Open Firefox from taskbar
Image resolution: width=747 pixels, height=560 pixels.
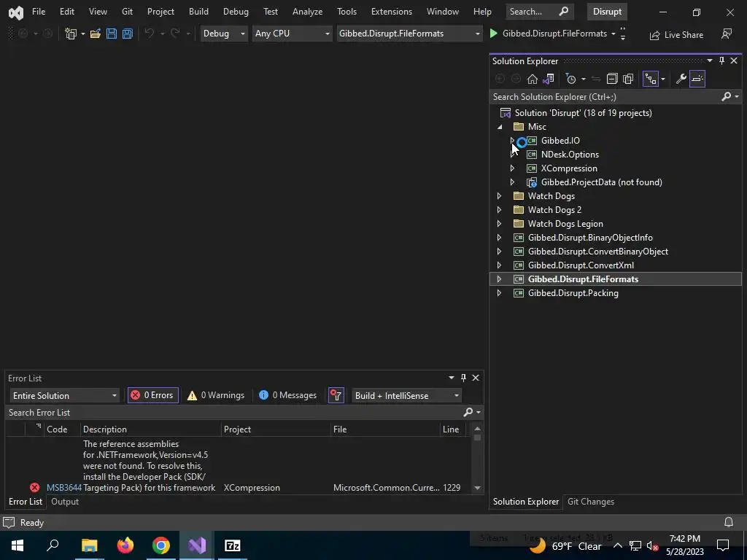pos(125,545)
